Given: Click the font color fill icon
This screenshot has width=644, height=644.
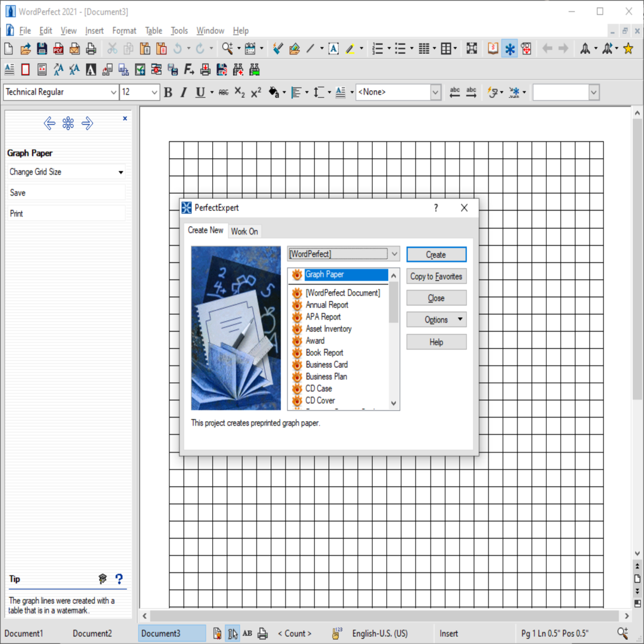Looking at the screenshot, I should [x=274, y=92].
